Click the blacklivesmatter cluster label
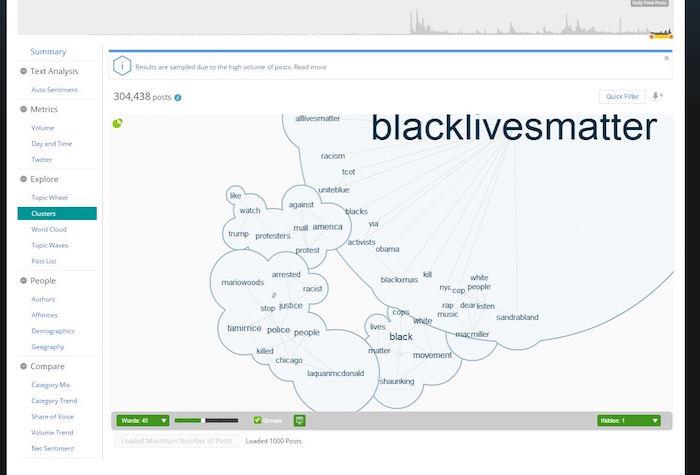 click(x=513, y=128)
